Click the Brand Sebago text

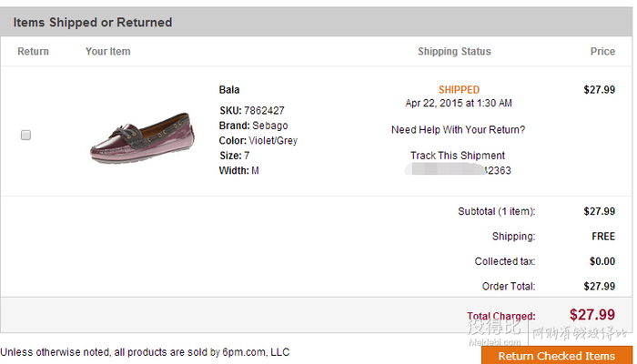click(253, 126)
